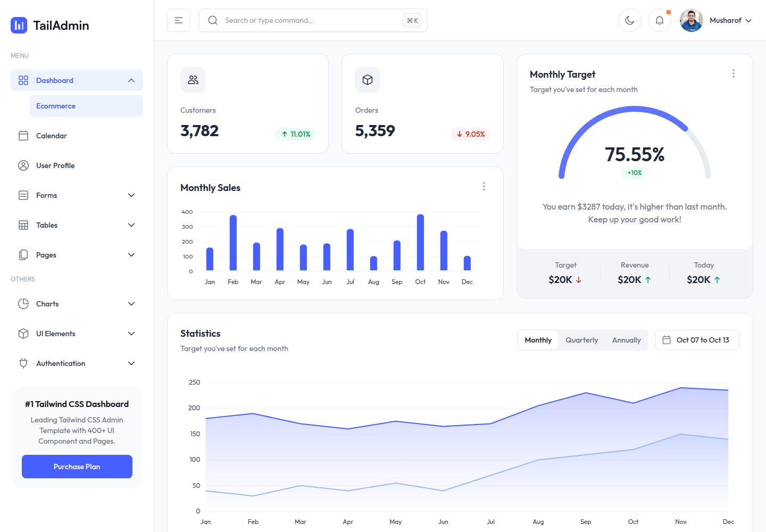
Task: Click the Feb bar in Monthly Sales
Action: click(233, 243)
